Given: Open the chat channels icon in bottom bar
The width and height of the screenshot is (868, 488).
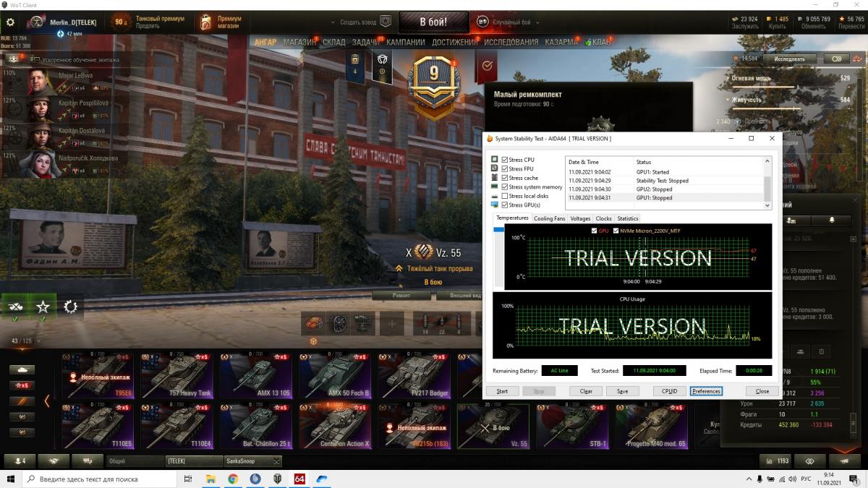Looking at the screenshot, I should click(x=88, y=461).
